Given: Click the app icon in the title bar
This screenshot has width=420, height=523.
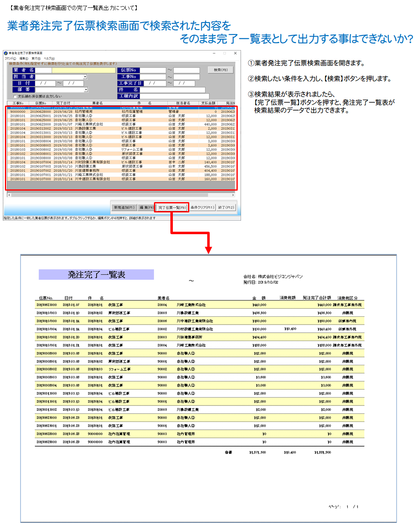Looking at the screenshot, I should point(6,53).
